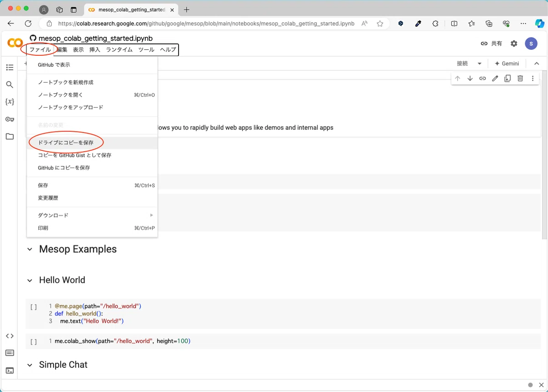Open the cell's more actions menu

(x=532, y=79)
